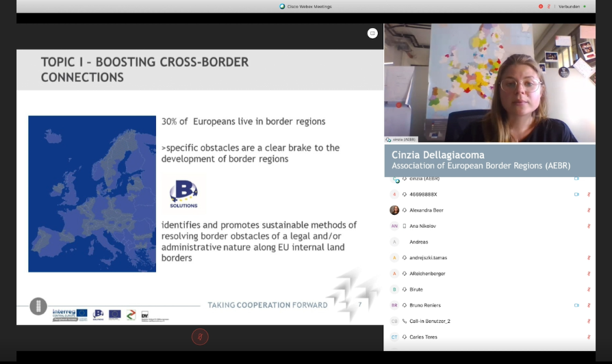Image resolution: width=612 pixels, height=364 pixels.
Task: Select participant Carles Teres
Action: [490, 337]
